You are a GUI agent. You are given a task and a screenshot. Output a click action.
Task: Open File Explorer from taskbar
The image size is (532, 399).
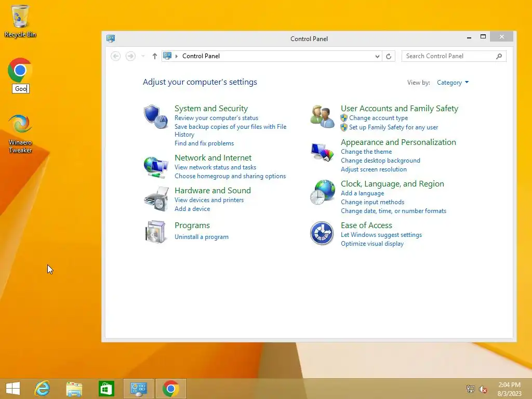coord(74,389)
